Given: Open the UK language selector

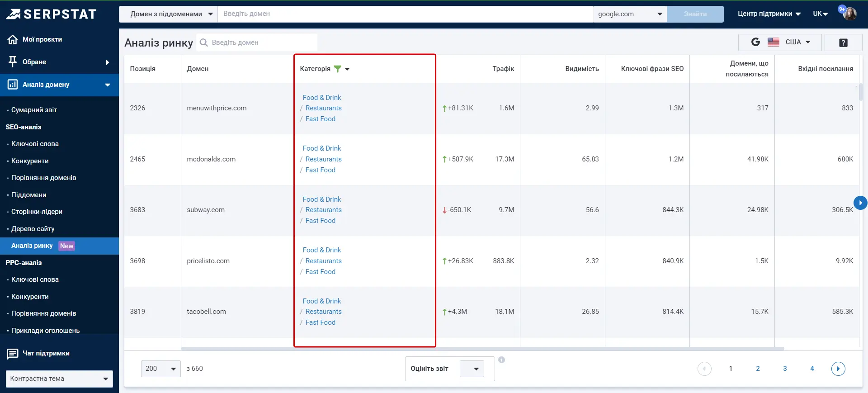Looking at the screenshot, I should pos(820,14).
